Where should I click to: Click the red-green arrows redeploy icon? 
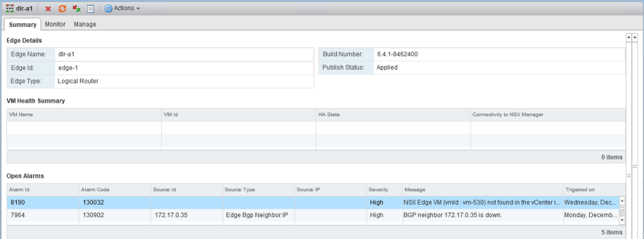(76, 8)
